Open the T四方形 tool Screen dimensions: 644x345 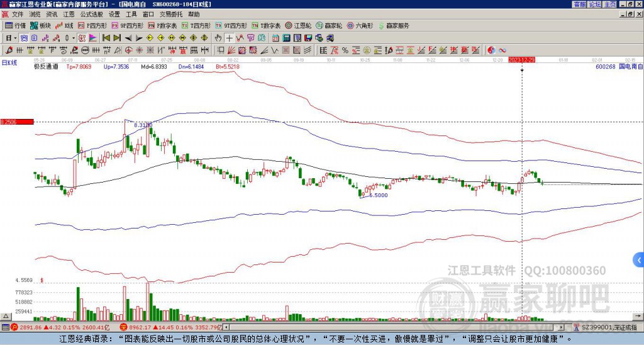196,25
